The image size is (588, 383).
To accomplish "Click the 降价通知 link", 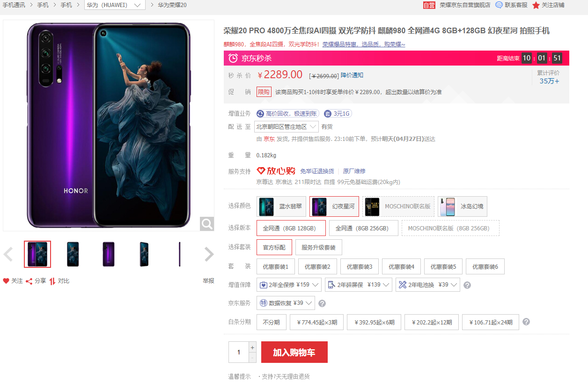I will [352, 75].
